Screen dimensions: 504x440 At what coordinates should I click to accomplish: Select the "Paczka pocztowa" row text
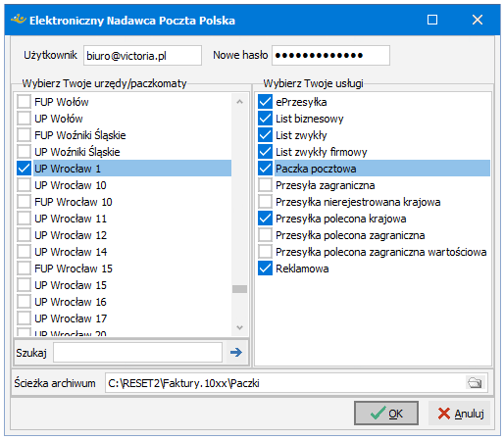316,169
